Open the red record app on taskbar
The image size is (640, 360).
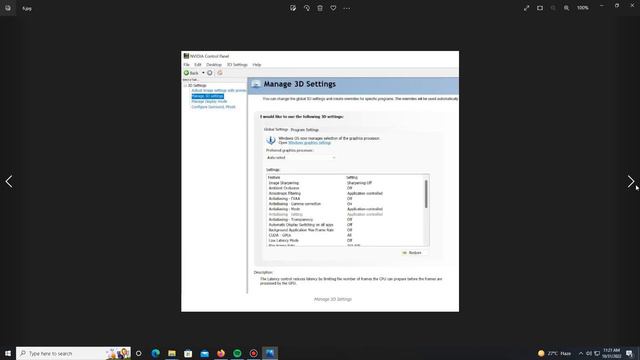253,353
